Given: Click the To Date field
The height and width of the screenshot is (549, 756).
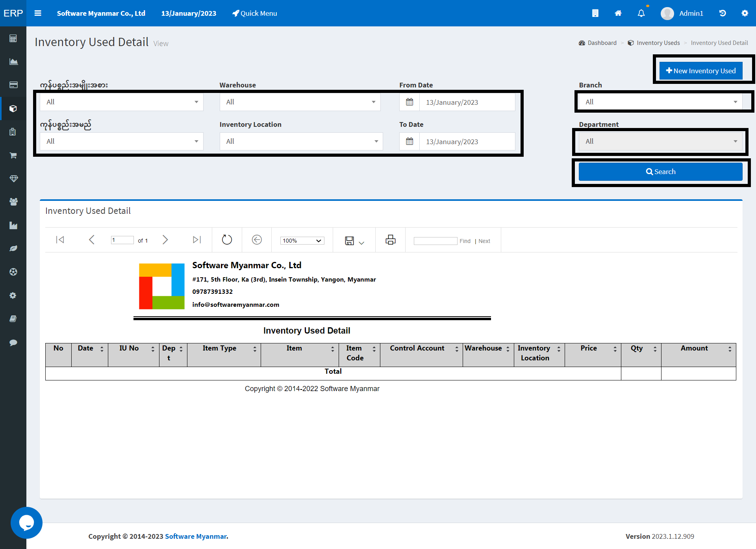Looking at the screenshot, I should click(x=467, y=141).
